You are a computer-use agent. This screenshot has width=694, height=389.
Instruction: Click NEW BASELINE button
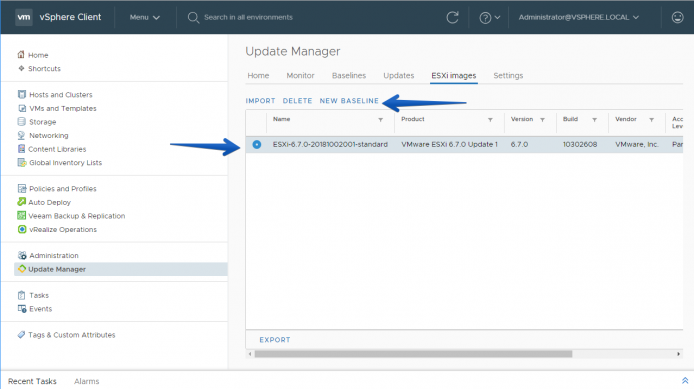349,101
